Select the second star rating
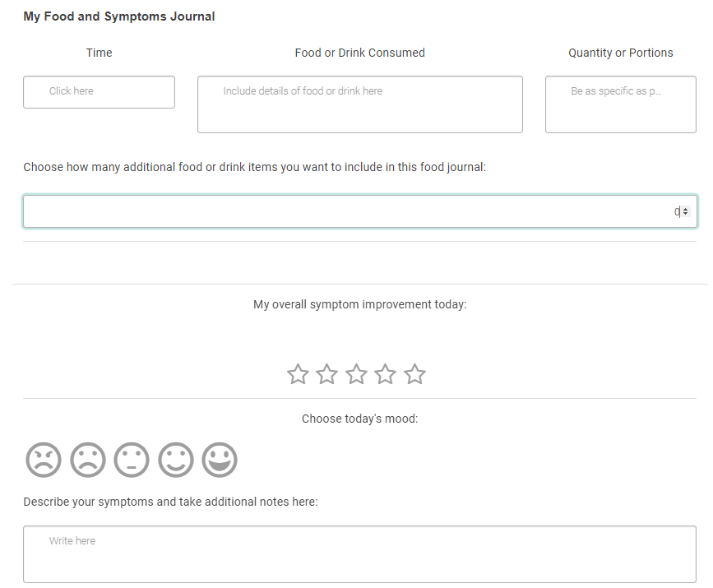 tap(327, 375)
